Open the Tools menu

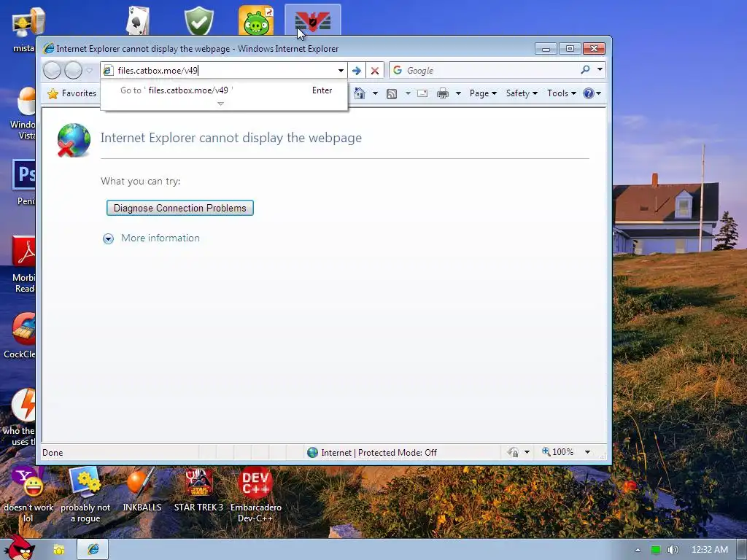561,93
